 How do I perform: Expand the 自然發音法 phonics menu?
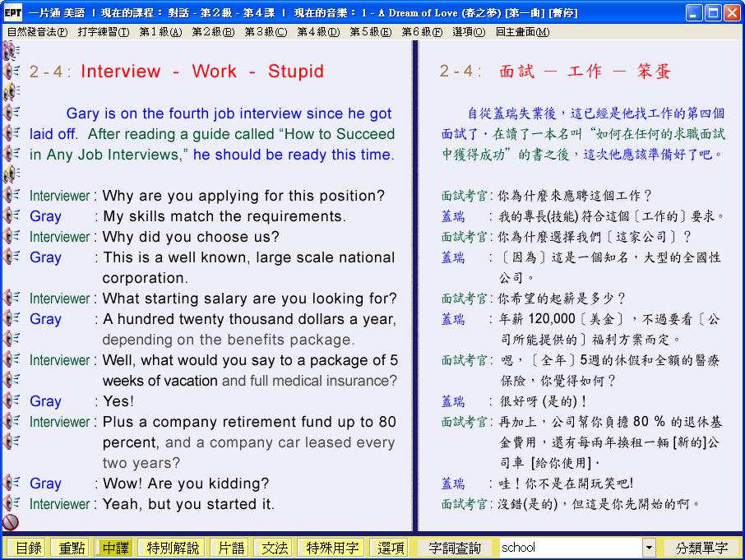tap(37, 32)
